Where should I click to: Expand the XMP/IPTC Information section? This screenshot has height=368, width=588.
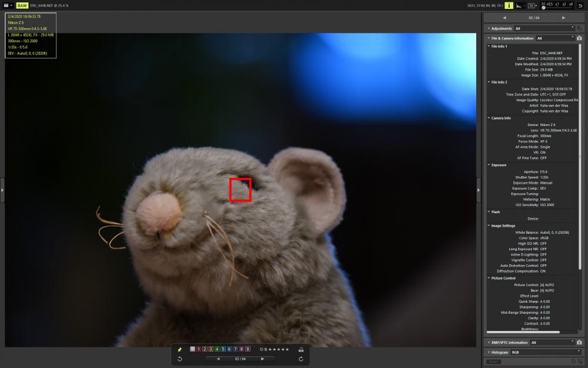point(489,343)
